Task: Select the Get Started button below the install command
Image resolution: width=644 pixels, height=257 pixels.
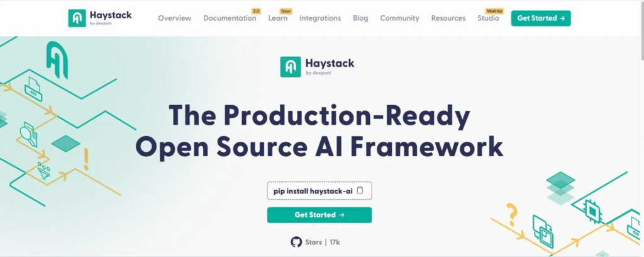Action: tap(319, 215)
